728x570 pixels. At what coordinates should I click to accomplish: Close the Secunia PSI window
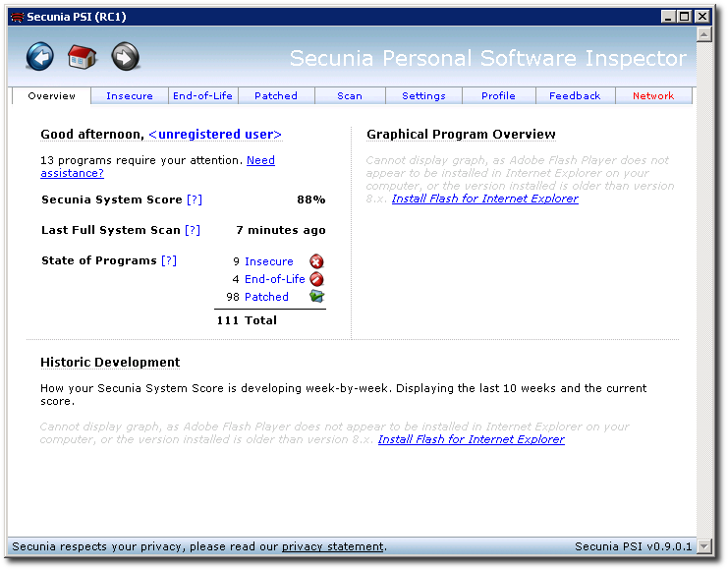coord(702,17)
